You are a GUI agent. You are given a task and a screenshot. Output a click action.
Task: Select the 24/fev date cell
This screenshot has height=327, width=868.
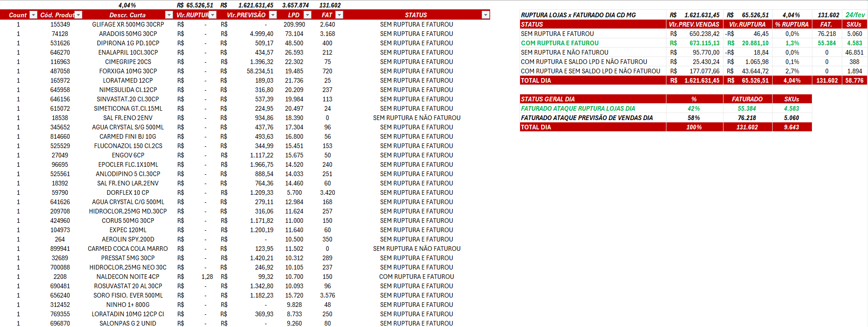855,15
